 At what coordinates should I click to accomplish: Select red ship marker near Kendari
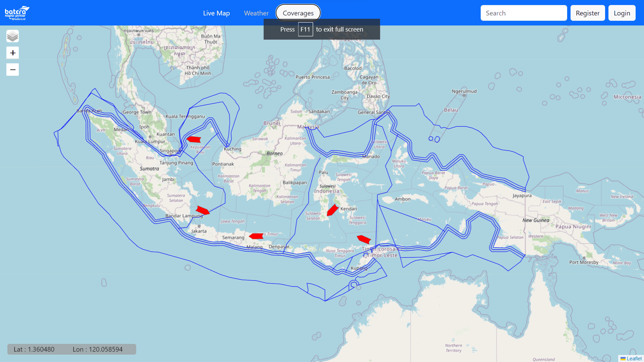click(332, 210)
